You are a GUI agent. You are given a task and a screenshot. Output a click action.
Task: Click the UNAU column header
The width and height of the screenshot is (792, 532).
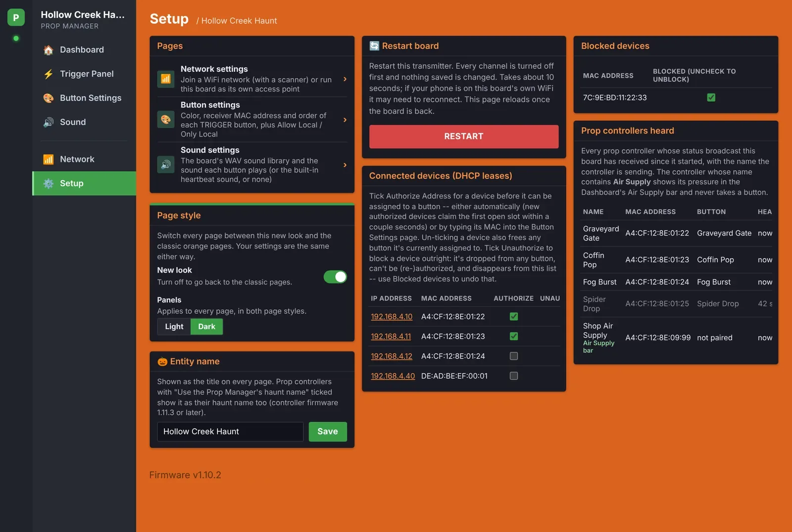[x=550, y=298]
